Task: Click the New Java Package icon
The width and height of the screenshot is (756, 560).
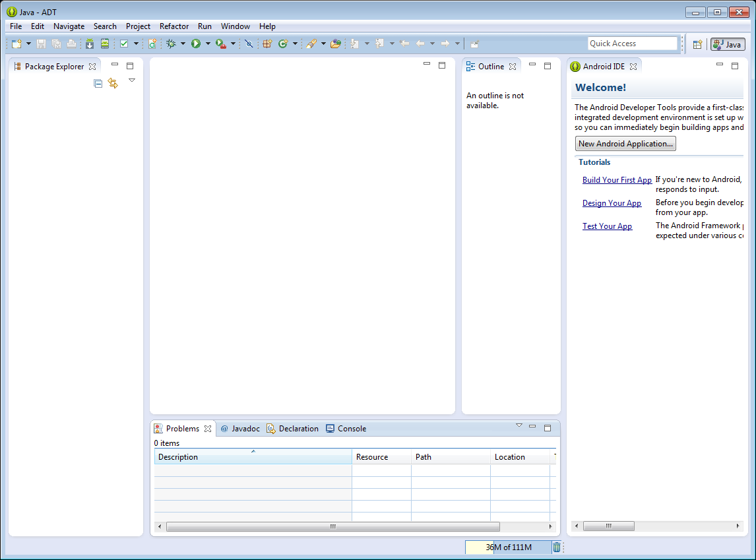Action: [x=267, y=44]
